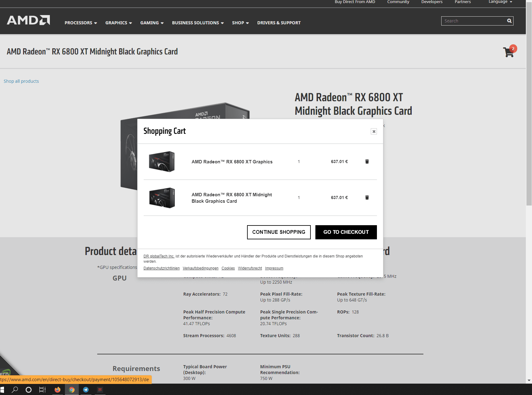Open Windows Start button

pos(2,389)
